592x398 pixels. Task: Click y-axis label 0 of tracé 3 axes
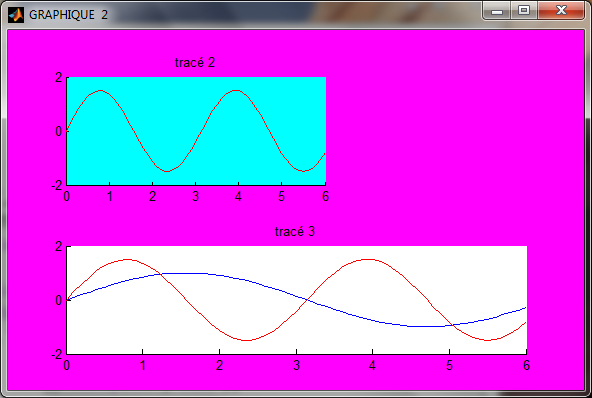pyautogui.click(x=59, y=300)
